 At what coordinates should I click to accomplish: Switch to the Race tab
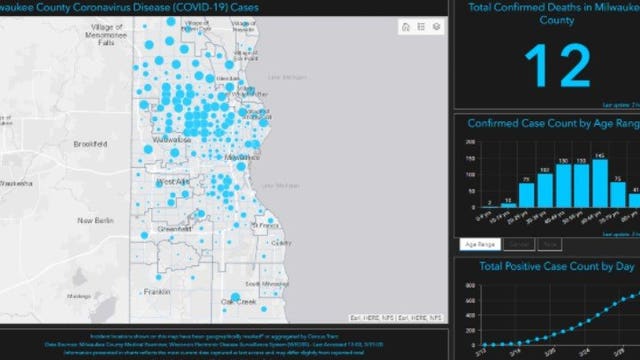[550, 244]
